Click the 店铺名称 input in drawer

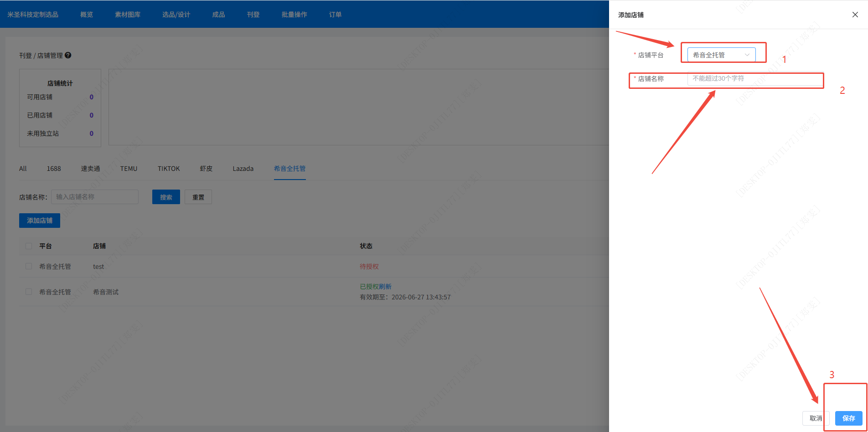point(754,78)
